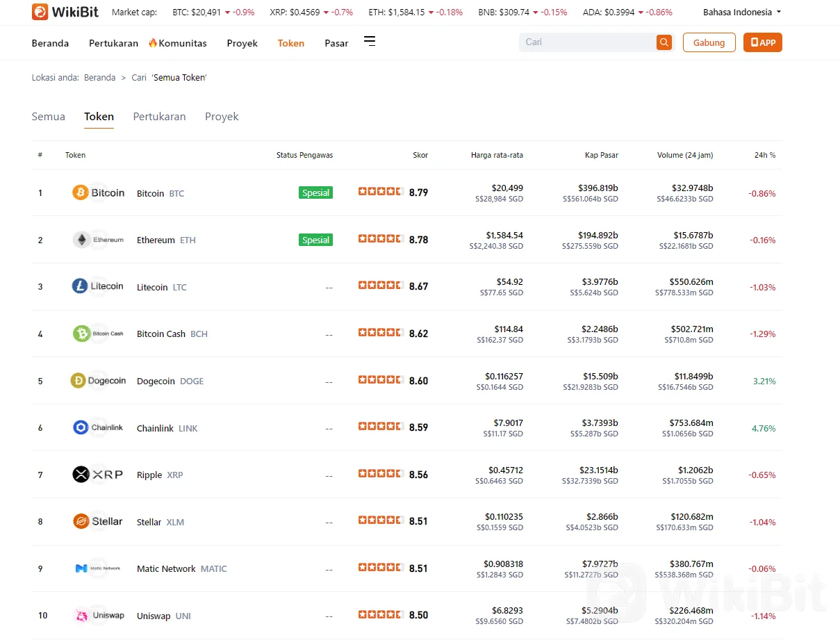This screenshot has height=640, width=840.
Task: Click the star rating for Chainlink 8.59
Action: coord(381,427)
